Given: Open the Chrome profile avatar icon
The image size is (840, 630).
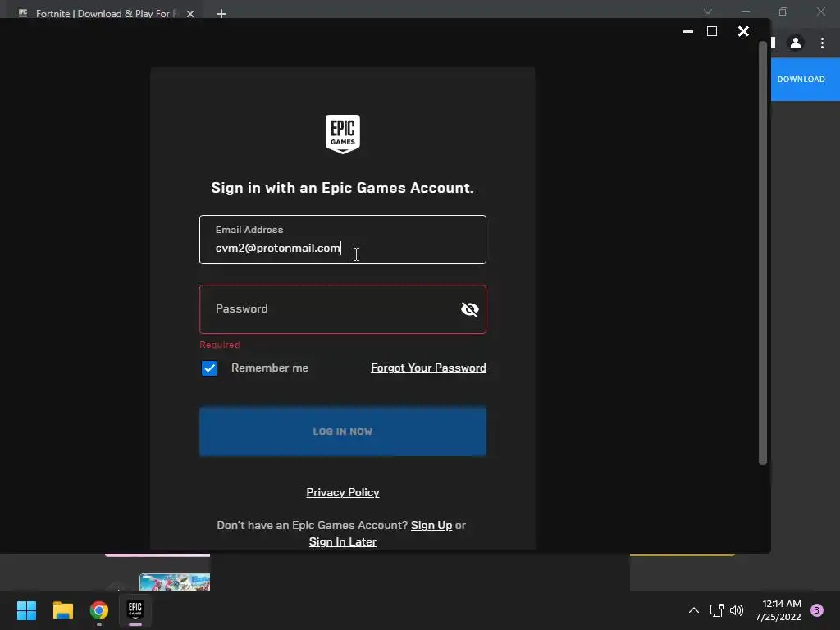Looking at the screenshot, I should point(796,43).
